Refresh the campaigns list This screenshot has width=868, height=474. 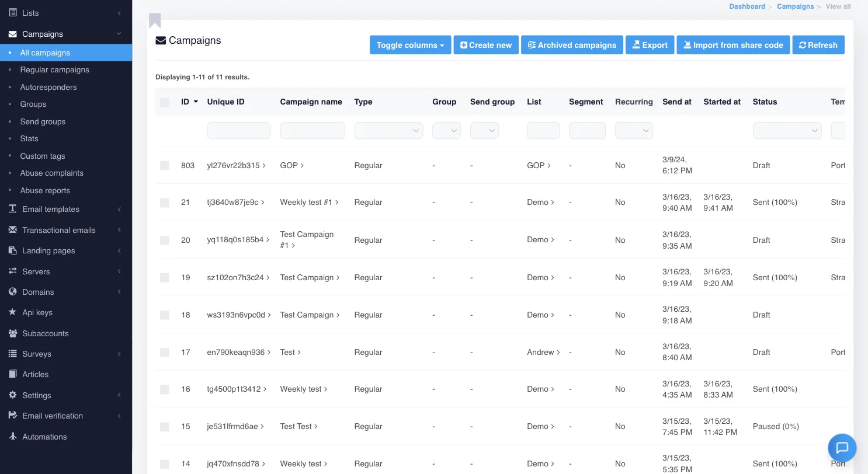tap(818, 45)
